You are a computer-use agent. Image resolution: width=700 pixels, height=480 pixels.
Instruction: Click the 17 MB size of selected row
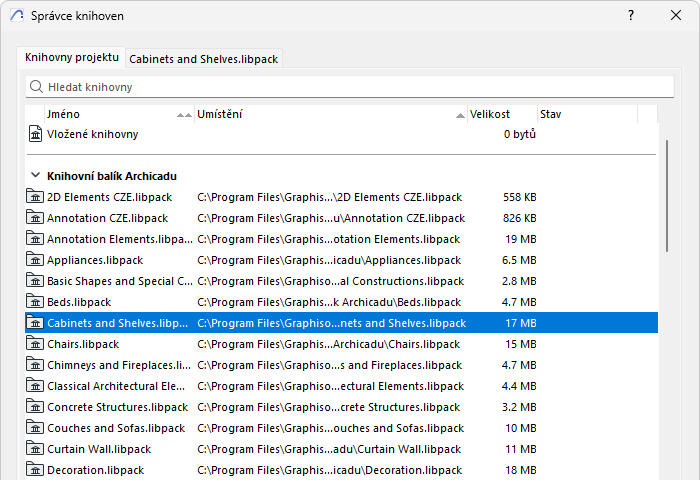coord(521,323)
